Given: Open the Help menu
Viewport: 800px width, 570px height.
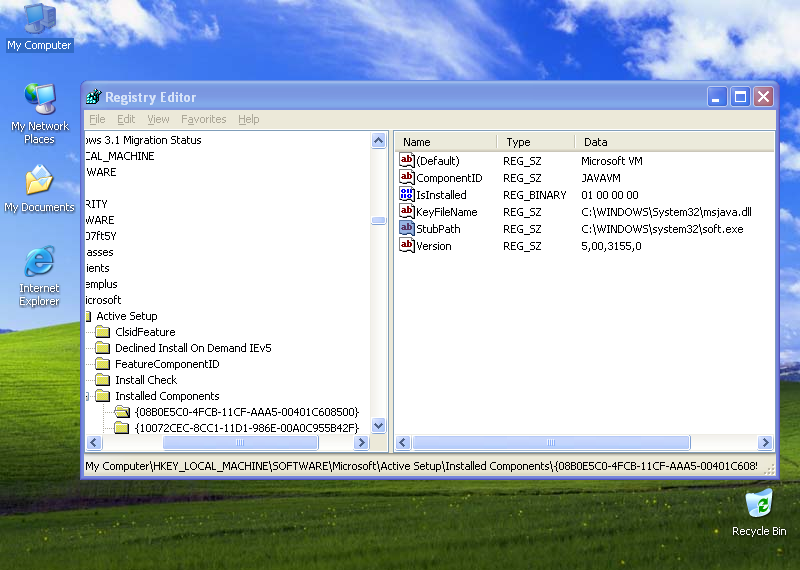Looking at the screenshot, I should point(248,119).
